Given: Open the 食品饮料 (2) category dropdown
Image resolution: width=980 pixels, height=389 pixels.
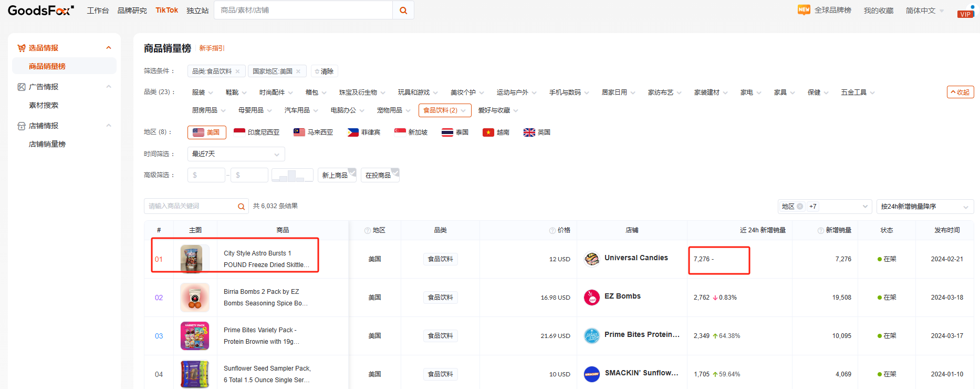Looking at the screenshot, I should pos(445,110).
